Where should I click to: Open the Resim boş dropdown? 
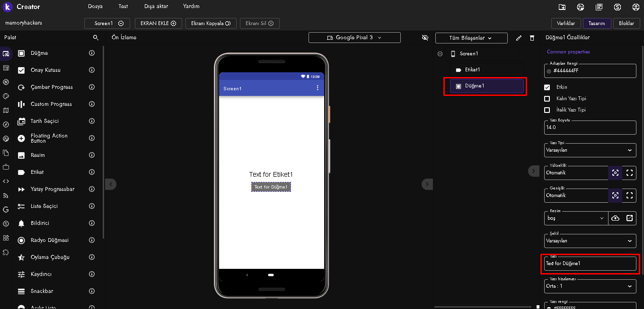point(576,218)
